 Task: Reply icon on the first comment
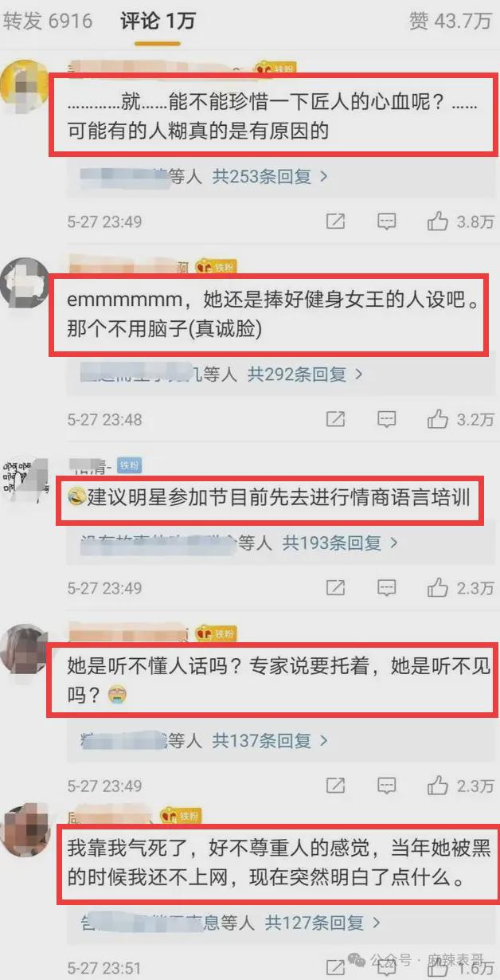click(x=386, y=221)
